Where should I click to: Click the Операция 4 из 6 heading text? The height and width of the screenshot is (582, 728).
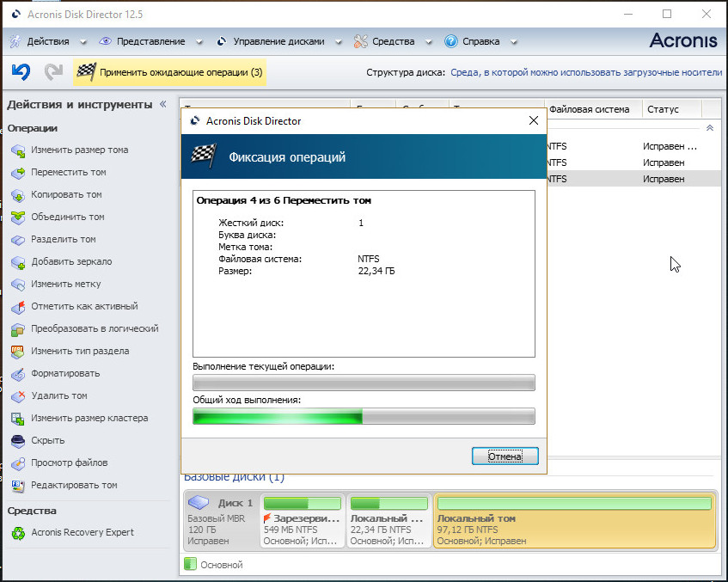pos(284,200)
